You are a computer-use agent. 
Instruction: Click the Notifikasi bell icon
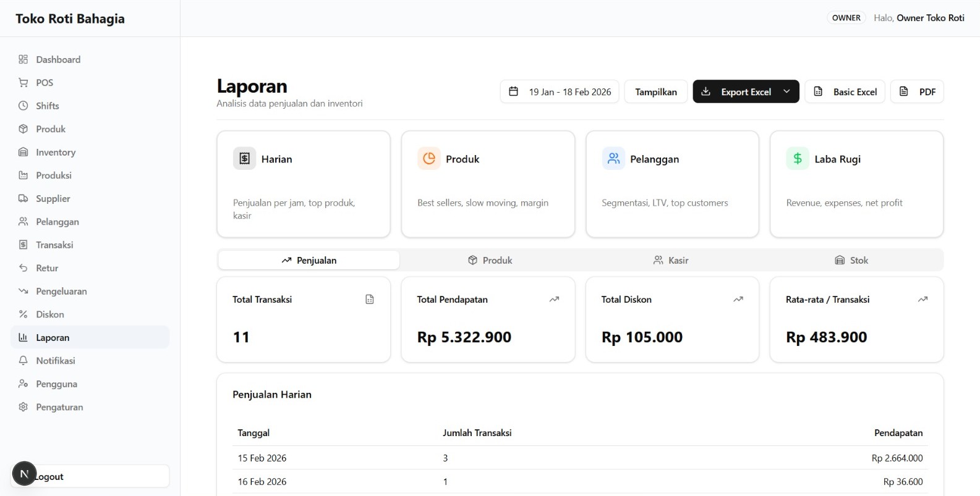(23, 361)
